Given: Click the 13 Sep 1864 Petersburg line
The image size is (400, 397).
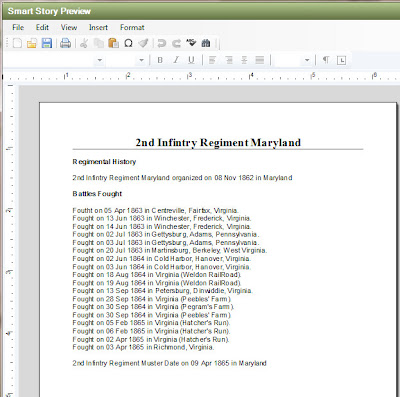Looking at the screenshot, I should coord(162,291).
